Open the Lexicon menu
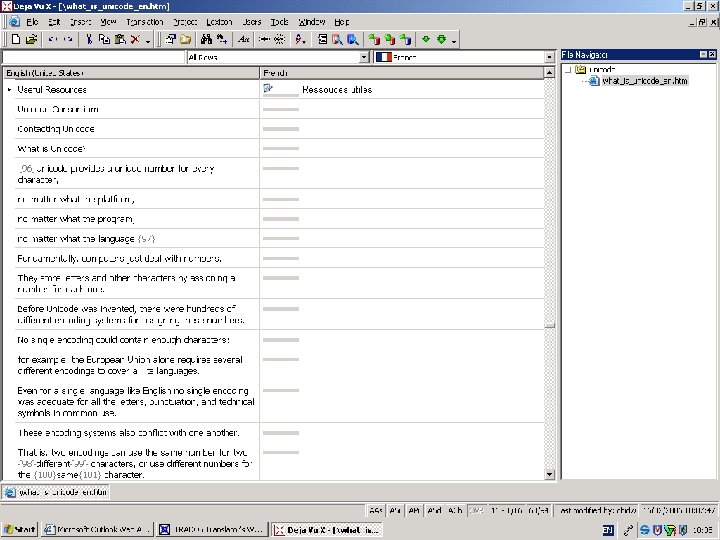The width and height of the screenshot is (720, 540). tap(219, 22)
